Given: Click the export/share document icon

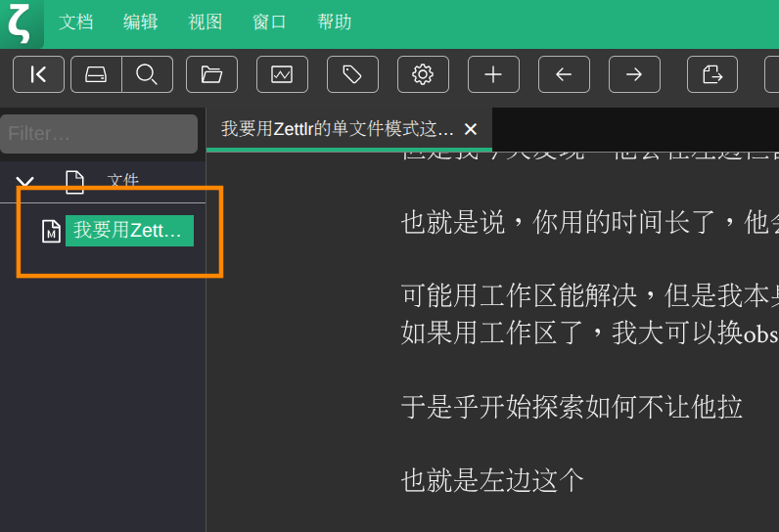Looking at the screenshot, I should 712,74.
